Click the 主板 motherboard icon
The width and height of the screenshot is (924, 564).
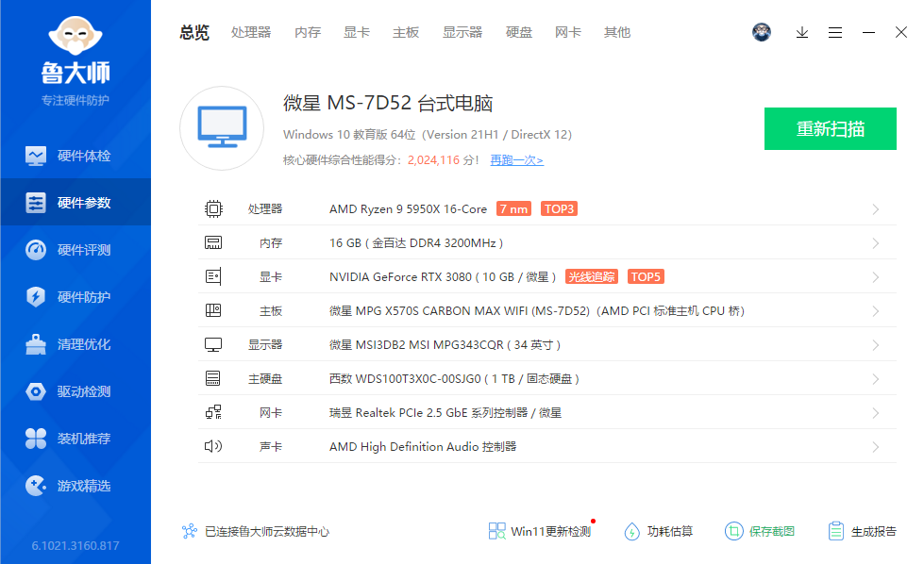[213, 310]
